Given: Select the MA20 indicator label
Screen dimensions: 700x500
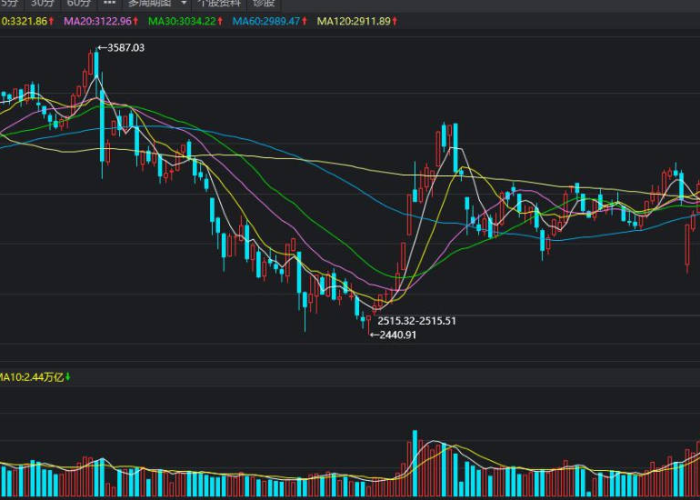Looking at the screenshot, I should (x=98, y=20).
